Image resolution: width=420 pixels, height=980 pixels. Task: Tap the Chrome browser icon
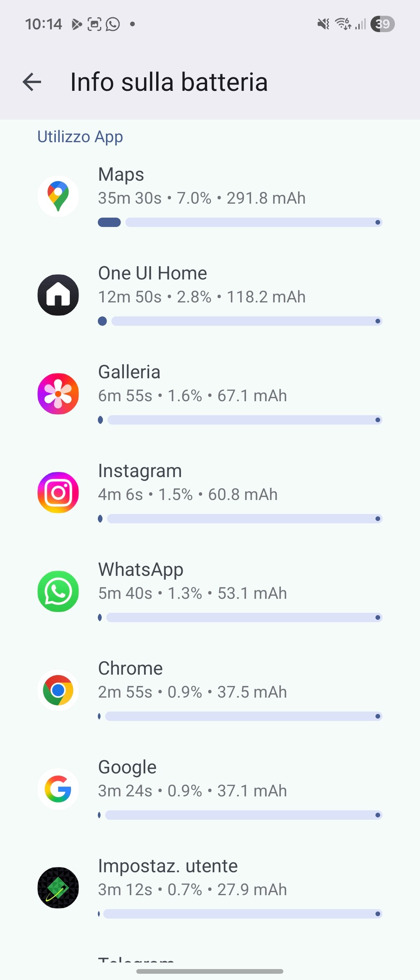tap(58, 690)
